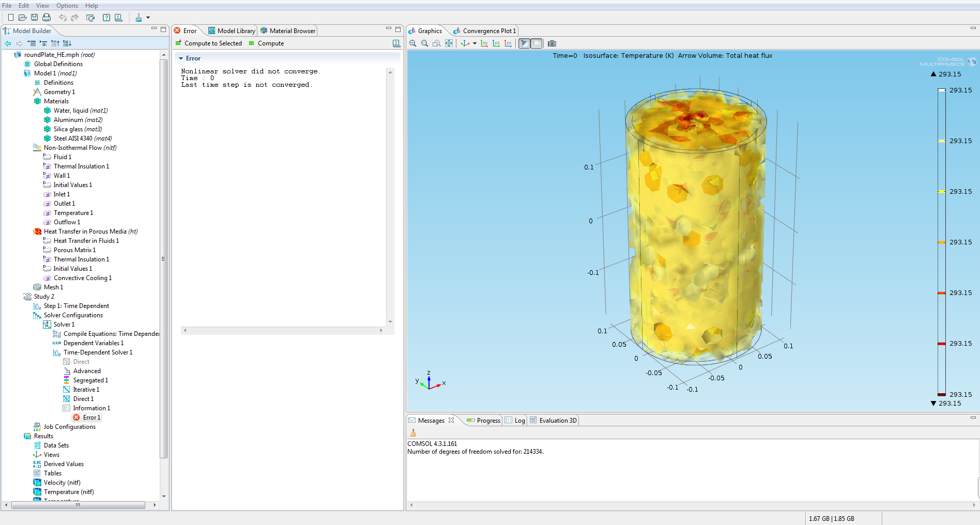Open the default view dropdown arrow
The width and height of the screenshot is (980, 525).
point(474,43)
